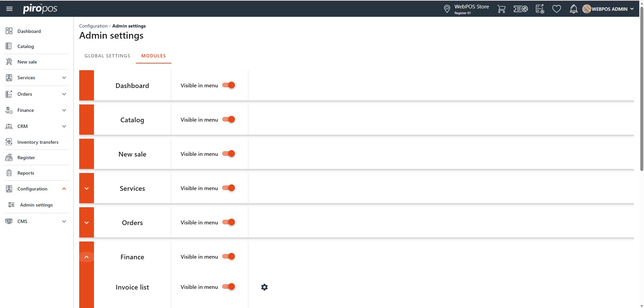The image size is (644, 308).
Task: Click the Configuration breadcrumb link
Action: point(93,26)
